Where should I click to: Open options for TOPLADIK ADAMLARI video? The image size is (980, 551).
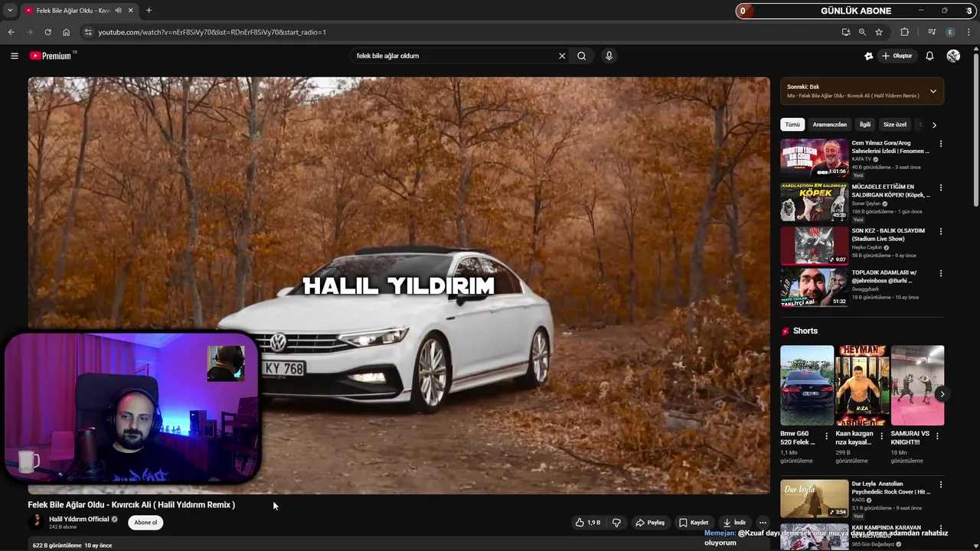coord(941,273)
